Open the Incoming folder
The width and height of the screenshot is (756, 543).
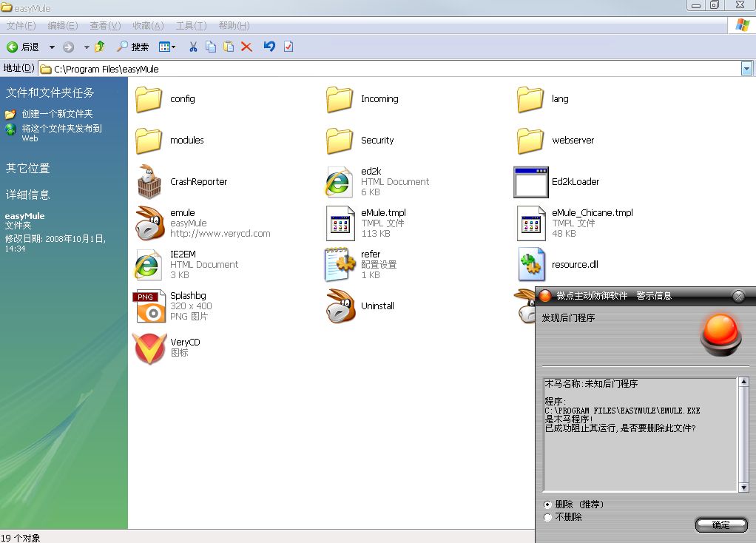pos(362,99)
